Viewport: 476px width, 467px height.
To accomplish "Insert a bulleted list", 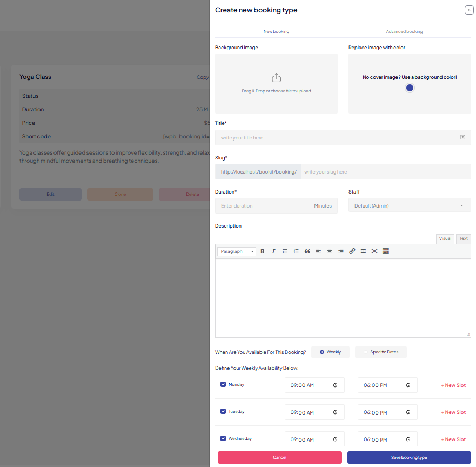I will [285, 251].
